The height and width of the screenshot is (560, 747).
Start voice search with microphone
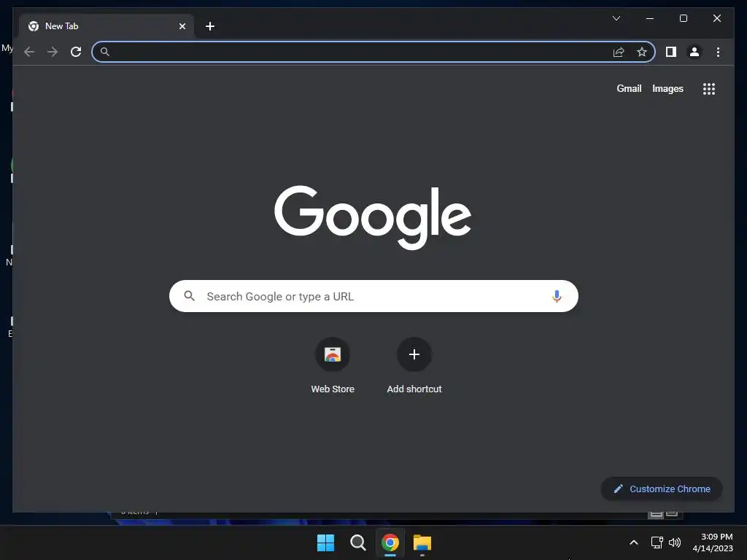[x=557, y=296]
